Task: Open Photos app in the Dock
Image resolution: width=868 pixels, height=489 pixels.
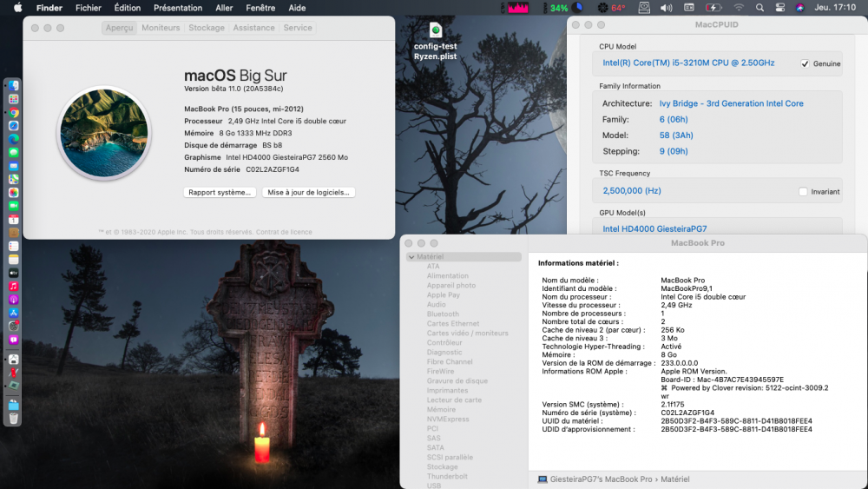Action: [x=13, y=192]
